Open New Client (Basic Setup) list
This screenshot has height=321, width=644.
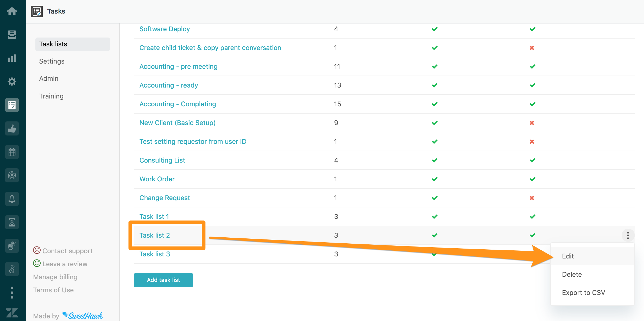178,123
